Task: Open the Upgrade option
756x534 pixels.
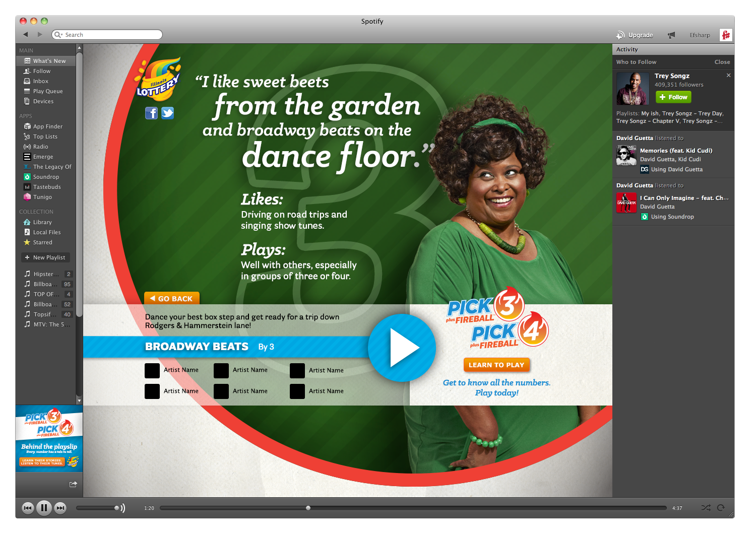Action: coord(635,35)
